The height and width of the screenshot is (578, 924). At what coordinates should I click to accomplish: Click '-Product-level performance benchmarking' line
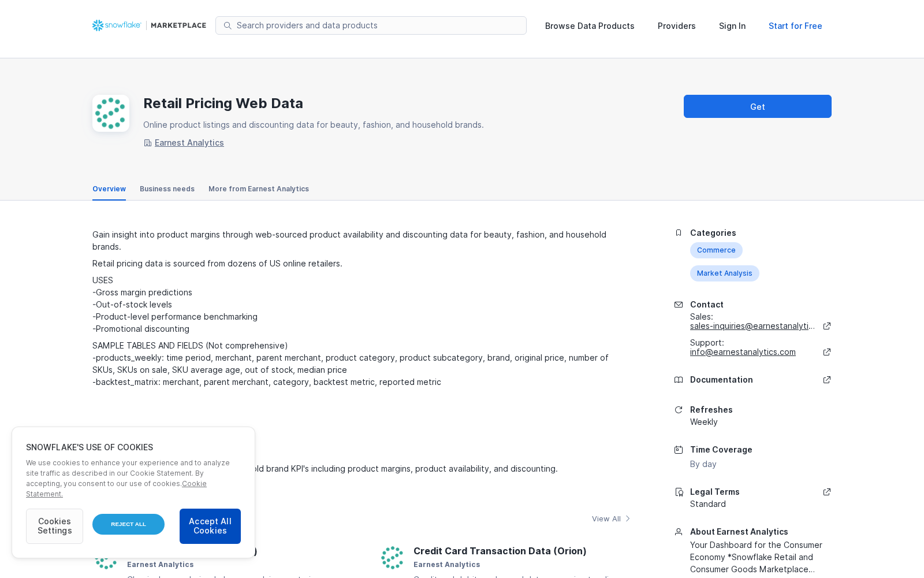[175, 317]
